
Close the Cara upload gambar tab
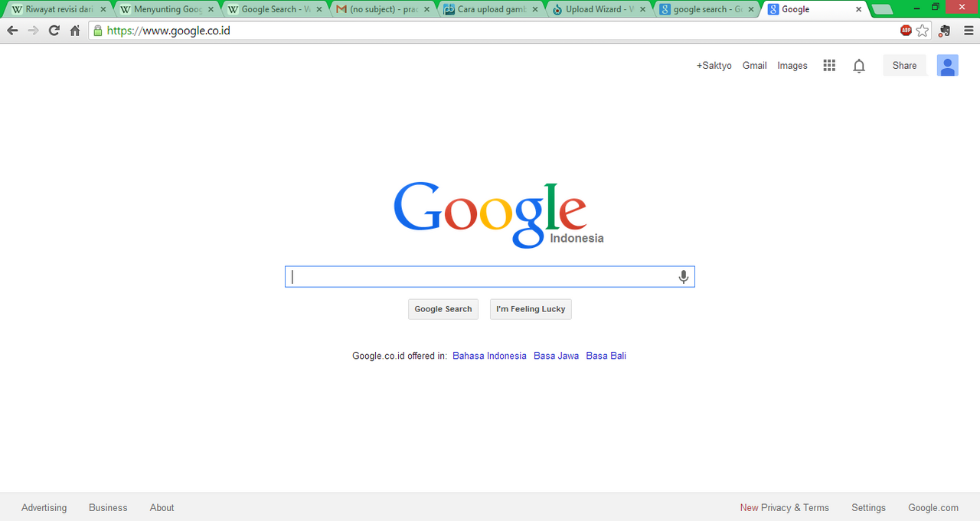point(535,10)
